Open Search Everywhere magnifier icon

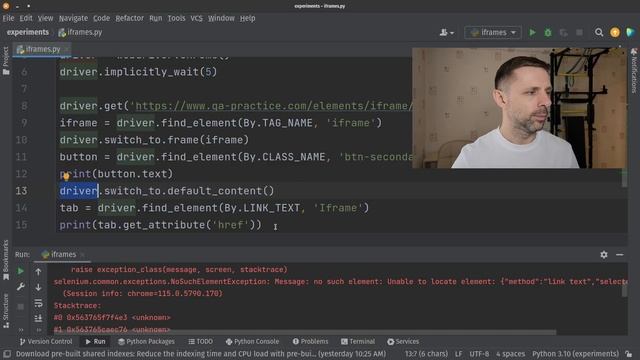599,32
